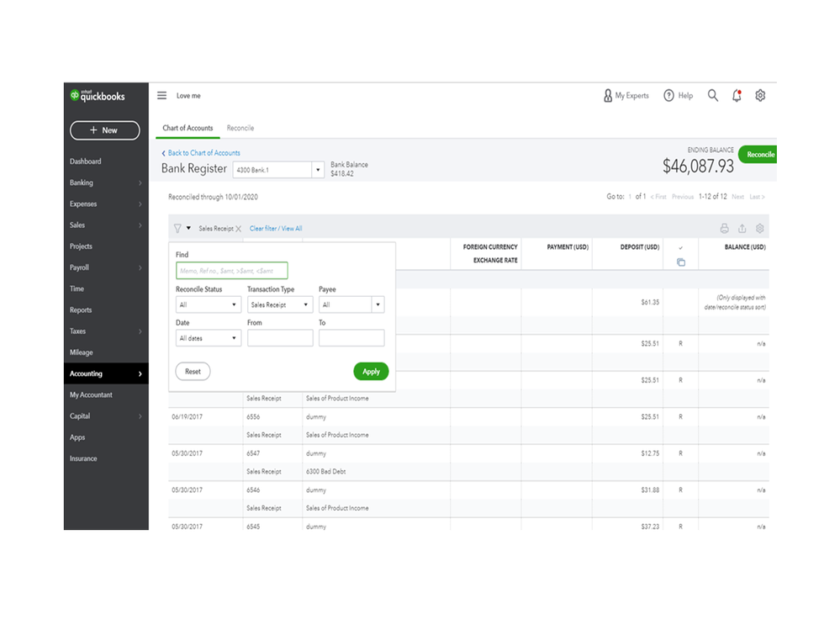Open the Help menu
The height and width of the screenshot is (630, 840).
(679, 95)
